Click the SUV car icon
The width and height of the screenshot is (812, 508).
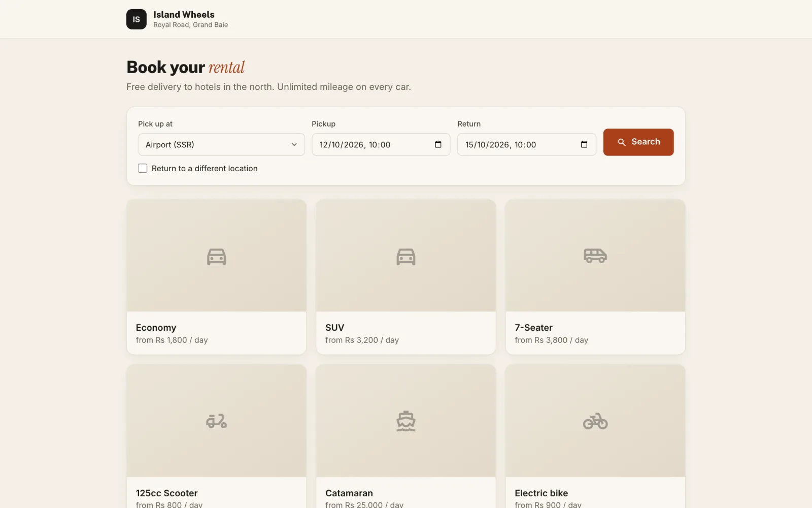click(405, 257)
